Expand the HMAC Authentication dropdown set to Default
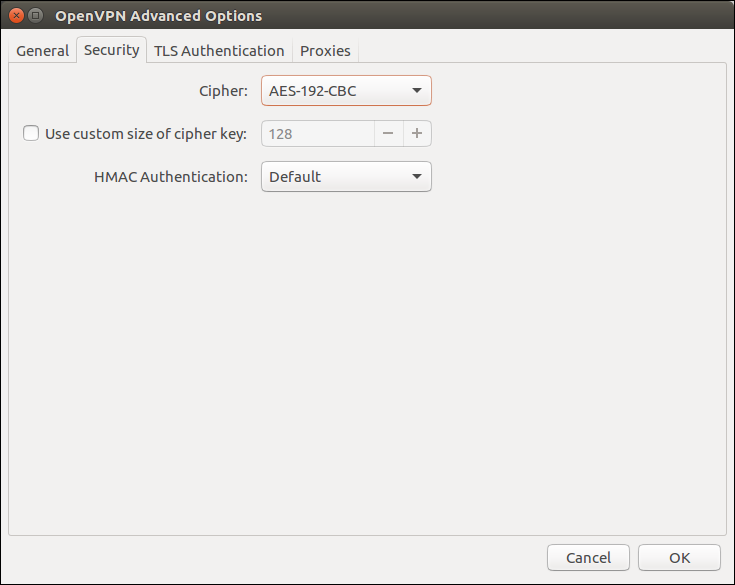This screenshot has width=735, height=585. point(335,177)
